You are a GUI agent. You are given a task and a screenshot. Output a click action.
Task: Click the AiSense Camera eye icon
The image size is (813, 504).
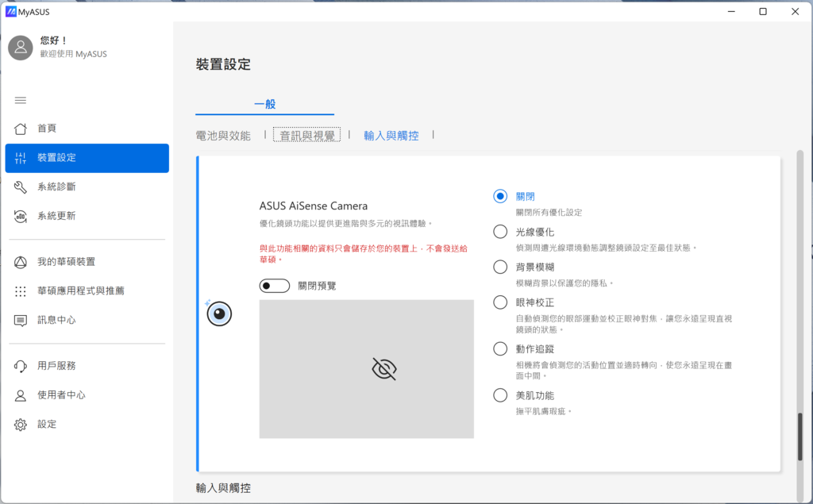(219, 314)
